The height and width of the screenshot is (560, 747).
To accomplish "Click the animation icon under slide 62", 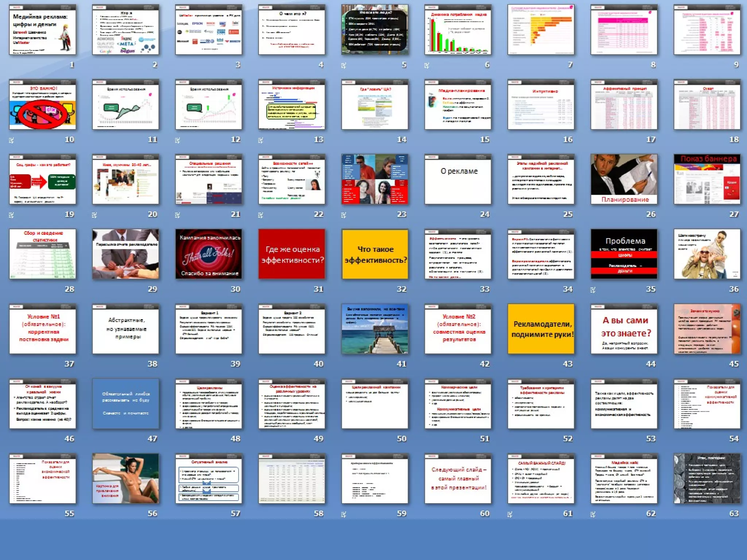I will pos(593,514).
